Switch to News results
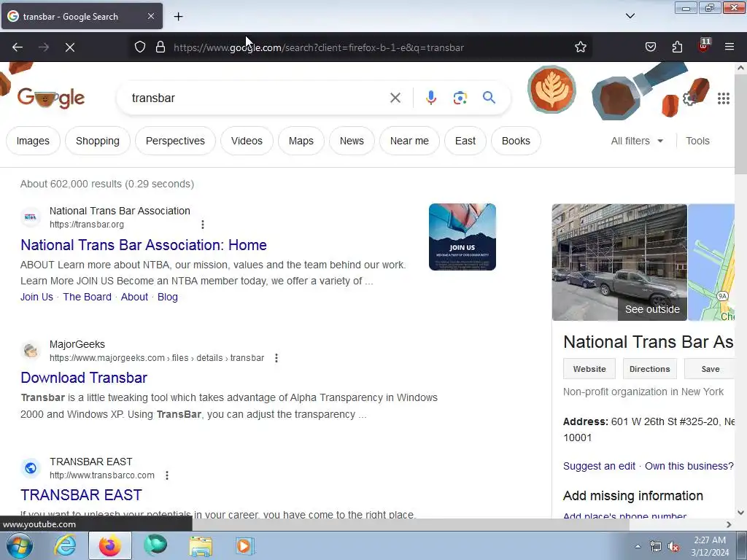747x560 pixels. (x=352, y=141)
